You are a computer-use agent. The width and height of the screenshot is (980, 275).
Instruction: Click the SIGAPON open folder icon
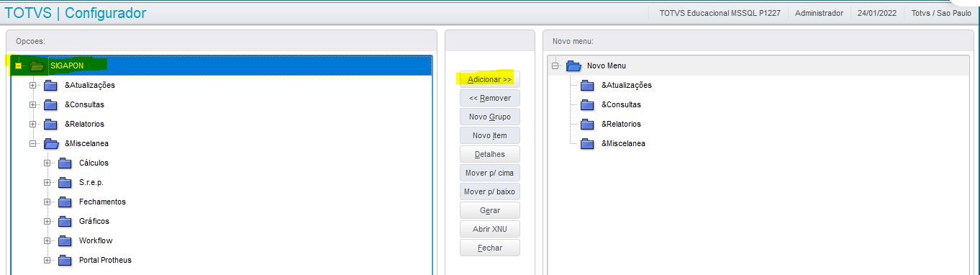click(37, 66)
